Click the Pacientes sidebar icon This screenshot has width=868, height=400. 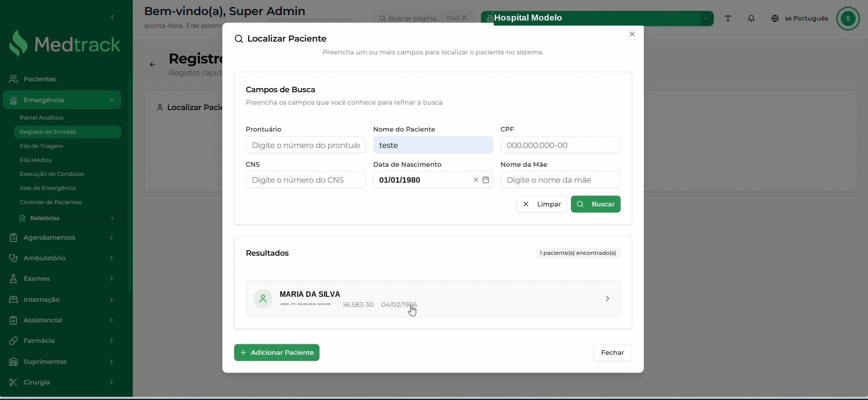tap(13, 79)
